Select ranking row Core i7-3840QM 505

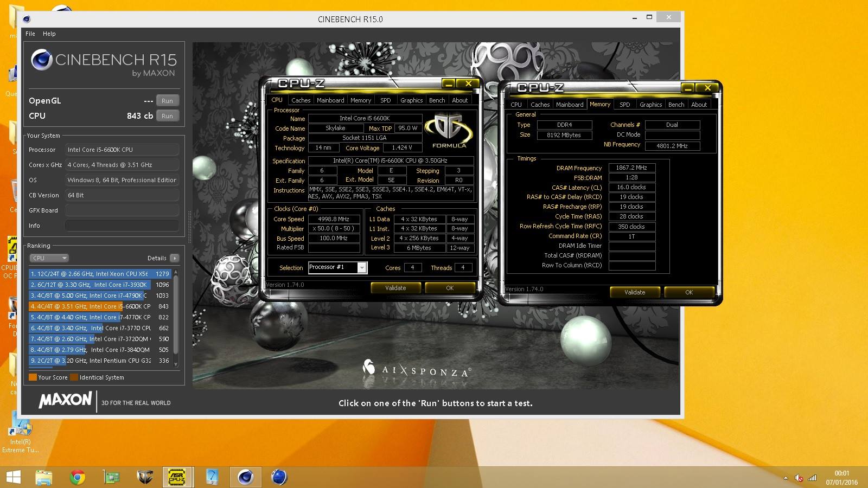coord(100,350)
